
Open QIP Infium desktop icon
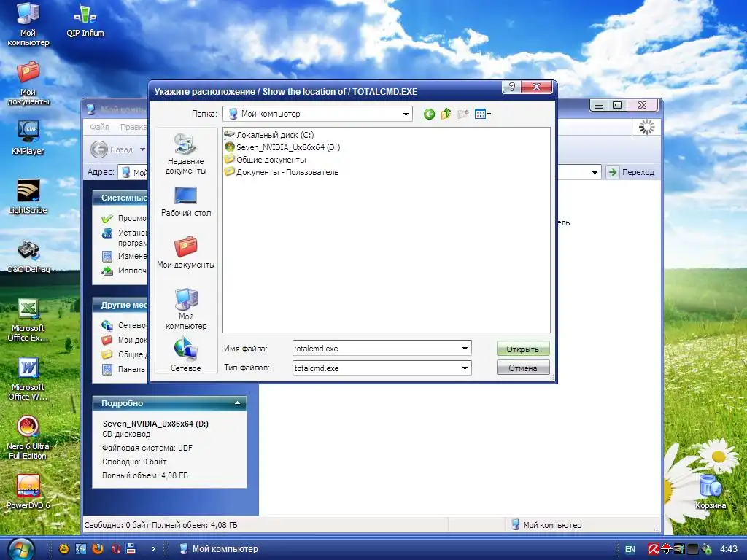[85, 20]
